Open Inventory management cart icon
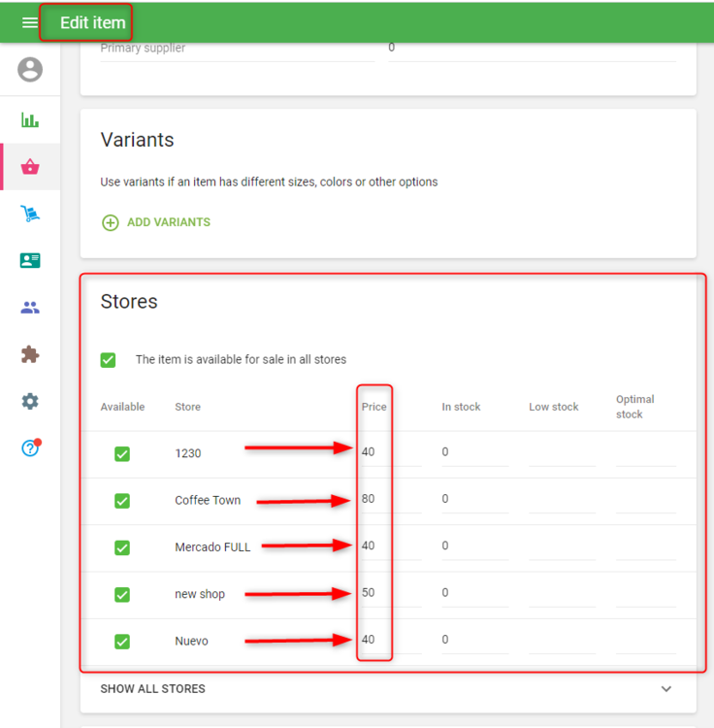 pos(30,214)
